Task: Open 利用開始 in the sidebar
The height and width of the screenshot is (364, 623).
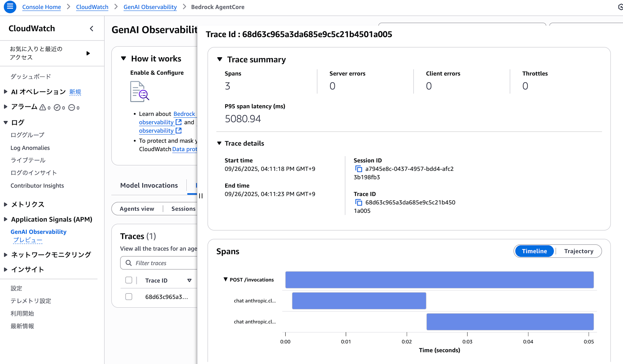Action: pyautogui.click(x=22, y=314)
